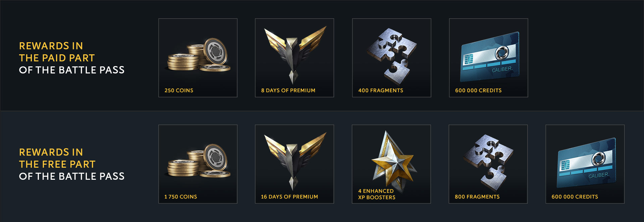644x222 pixels.
Task: Click the "1 750 COINS" label
Action: tap(180, 197)
